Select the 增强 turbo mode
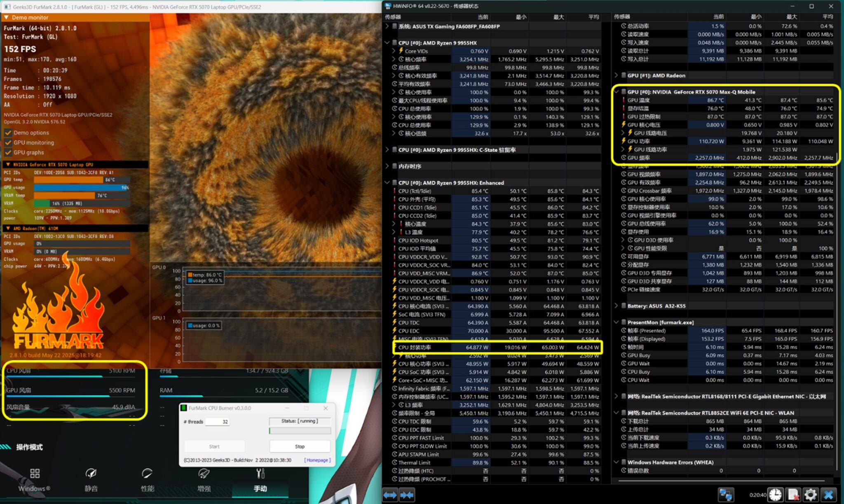 point(204,480)
